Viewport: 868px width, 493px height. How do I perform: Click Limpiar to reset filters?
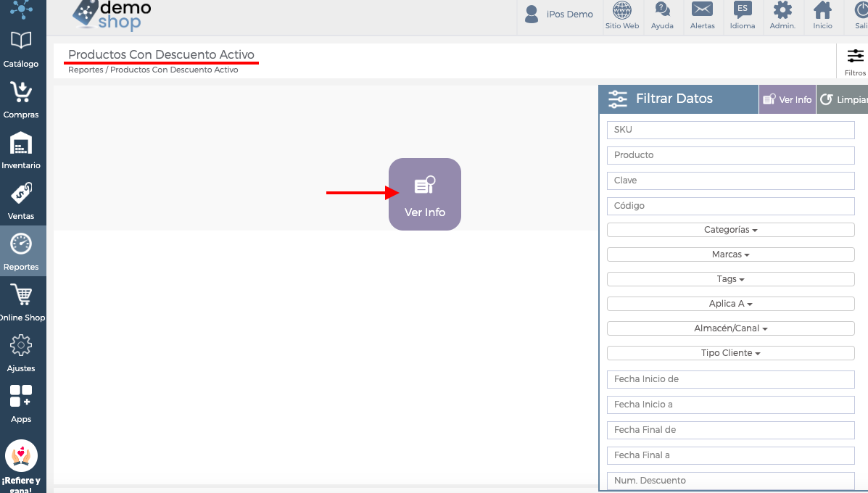[x=843, y=99]
